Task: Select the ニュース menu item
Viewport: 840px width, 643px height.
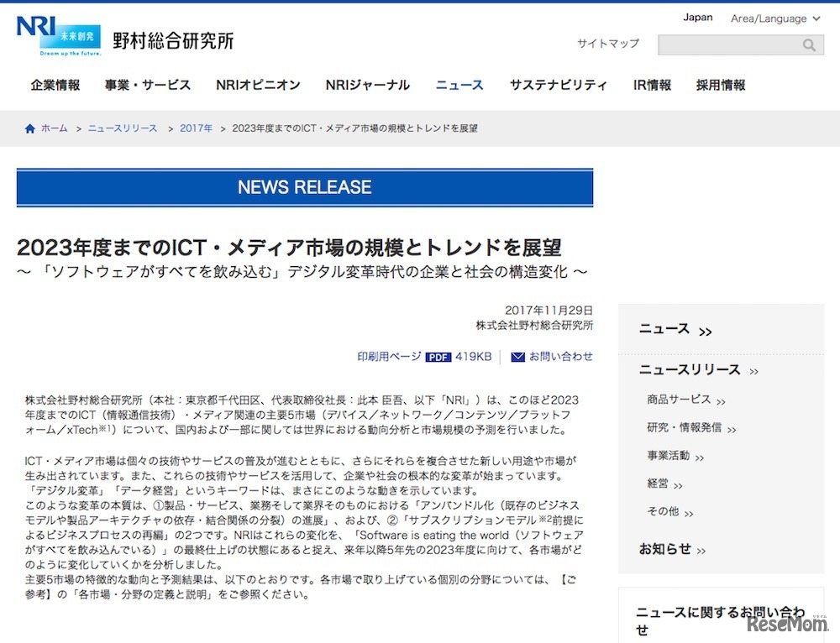Action: (x=459, y=85)
